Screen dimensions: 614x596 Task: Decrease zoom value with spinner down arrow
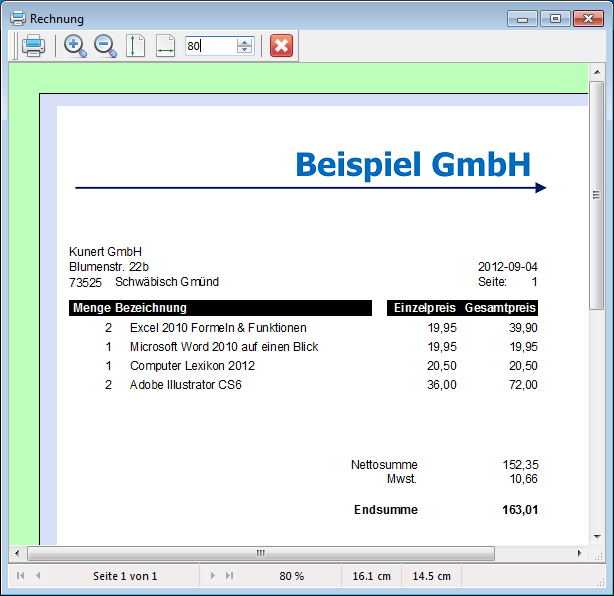(x=244, y=50)
